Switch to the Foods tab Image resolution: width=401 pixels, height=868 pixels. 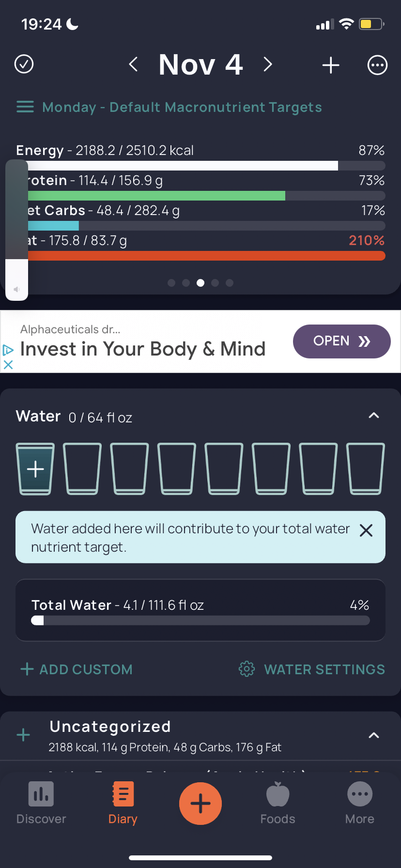[278, 804]
